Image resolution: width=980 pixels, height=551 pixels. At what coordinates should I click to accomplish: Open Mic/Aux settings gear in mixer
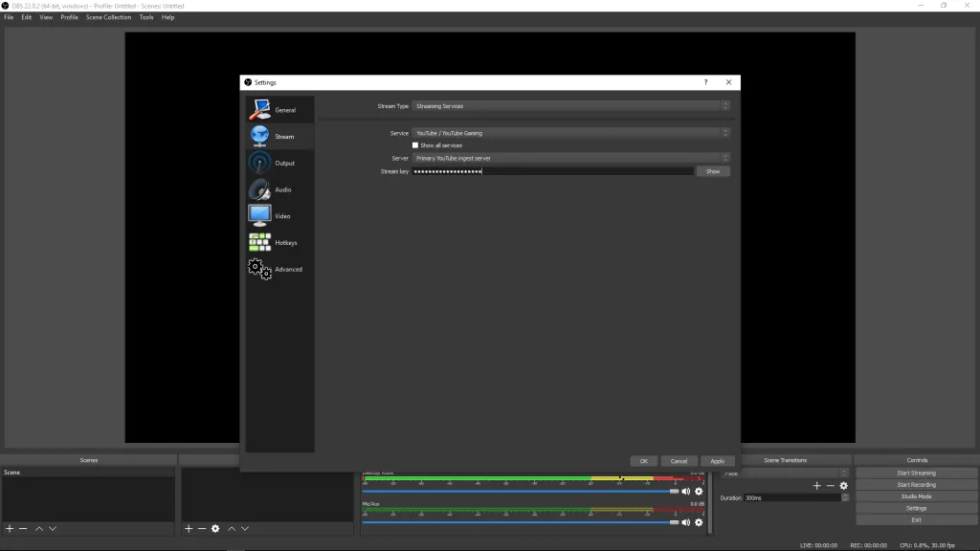point(699,522)
